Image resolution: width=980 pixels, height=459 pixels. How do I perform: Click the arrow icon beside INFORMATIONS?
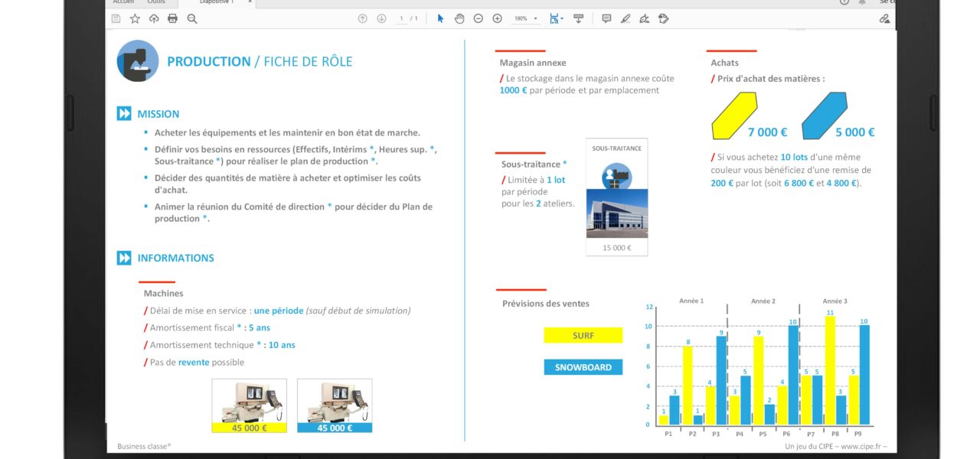pos(124,258)
